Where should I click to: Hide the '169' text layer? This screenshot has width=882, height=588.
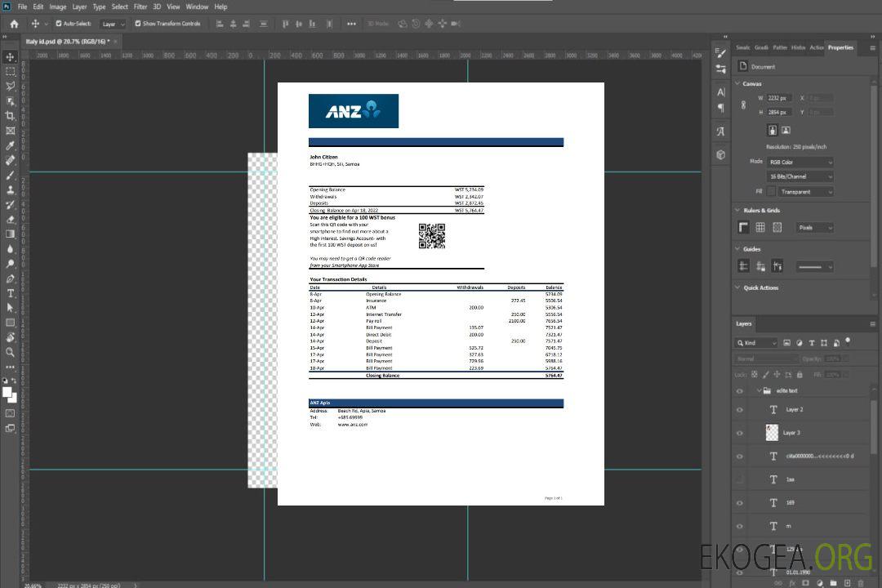(x=740, y=503)
